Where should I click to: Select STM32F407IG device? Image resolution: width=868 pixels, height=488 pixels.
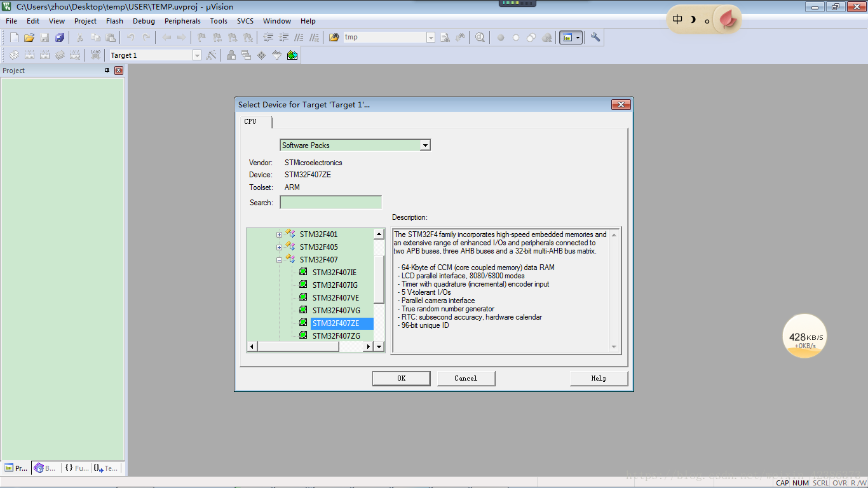335,285
